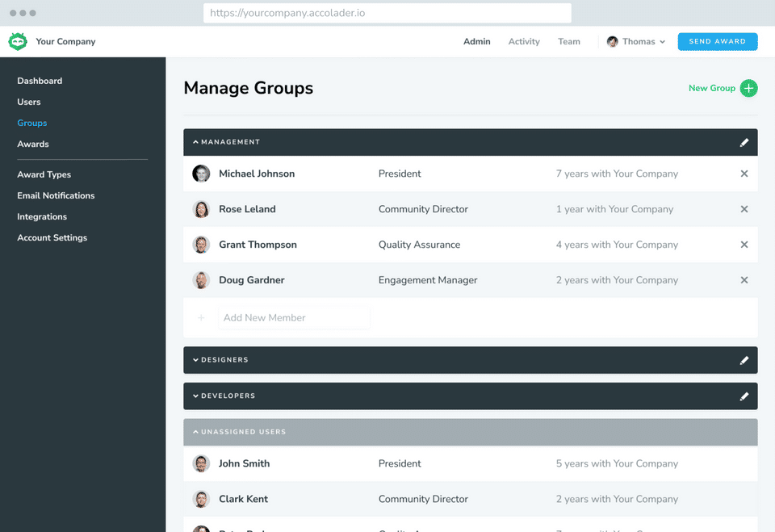Open Award Types in the sidebar
Screen dimensions: 775x532
tap(44, 174)
